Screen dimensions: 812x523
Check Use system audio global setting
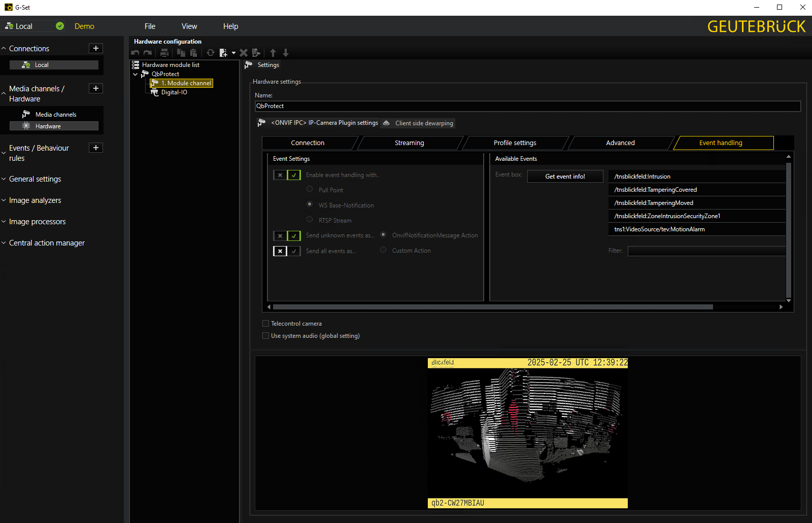coord(265,336)
